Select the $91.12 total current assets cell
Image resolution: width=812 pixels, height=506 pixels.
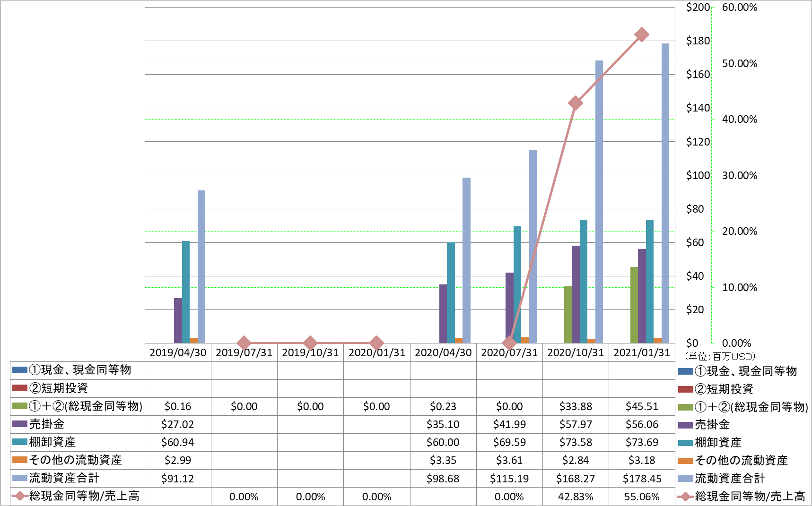178,478
